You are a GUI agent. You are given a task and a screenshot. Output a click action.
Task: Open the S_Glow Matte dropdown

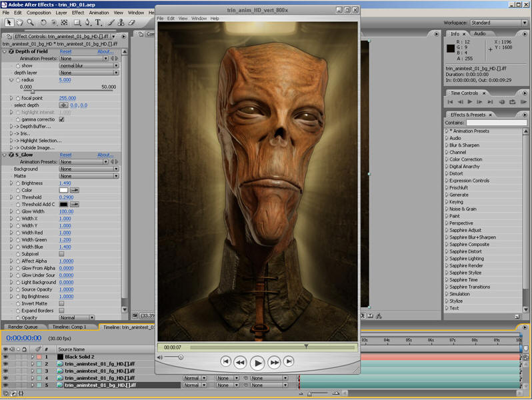click(89, 176)
